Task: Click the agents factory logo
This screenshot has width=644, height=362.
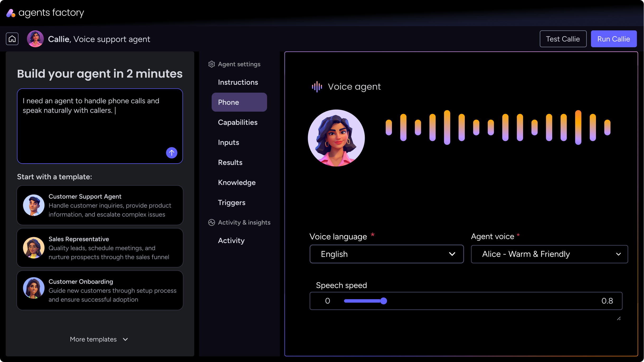Action: (11, 13)
